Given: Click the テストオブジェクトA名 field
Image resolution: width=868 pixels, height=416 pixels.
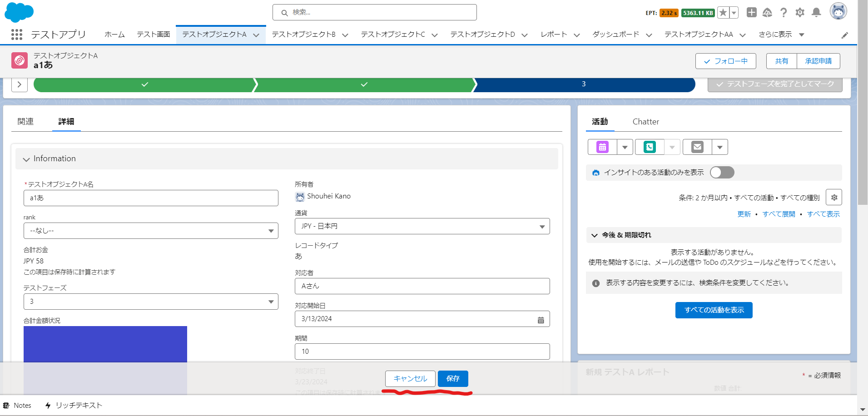Looking at the screenshot, I should point(151,198).
